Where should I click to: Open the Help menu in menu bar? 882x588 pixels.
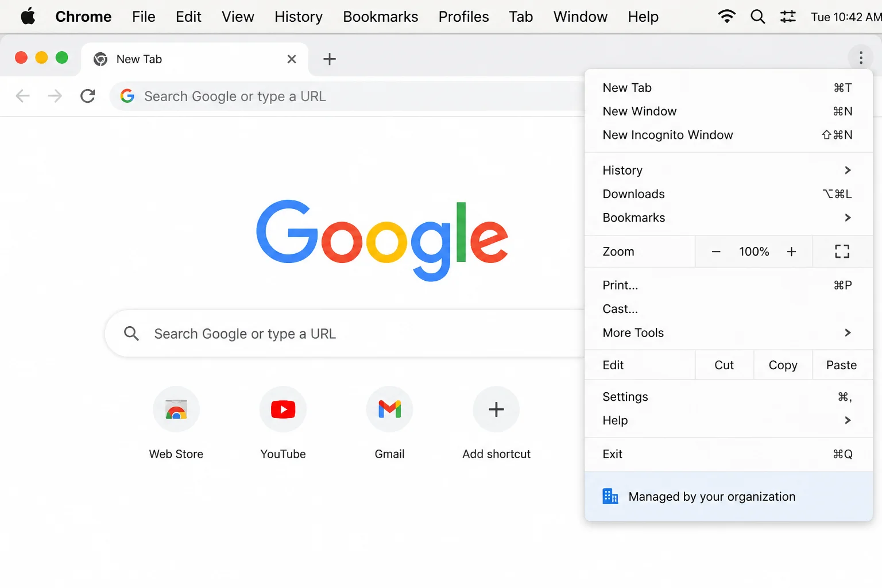643,17
